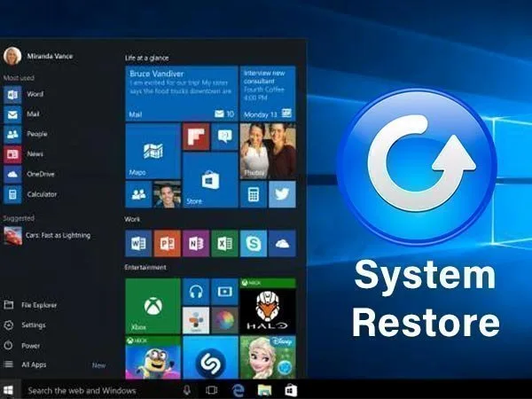Open the Twitter tile
This screenshot has height=399, width=532.
click(x=282, y=194)
